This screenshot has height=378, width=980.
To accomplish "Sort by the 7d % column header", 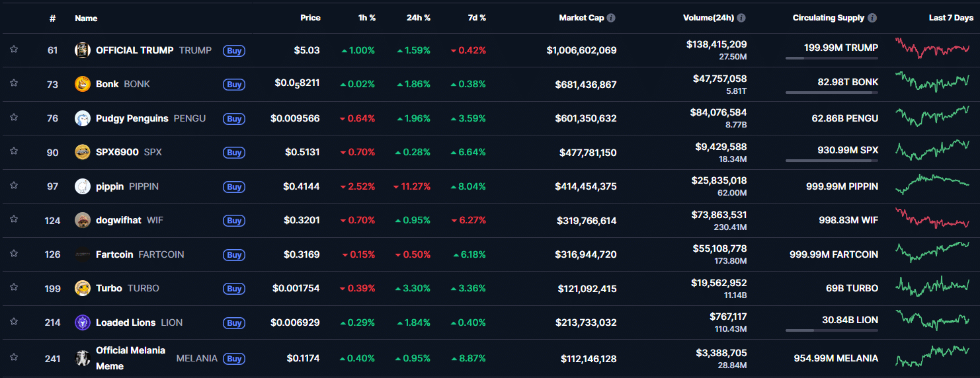I will tap(473, 18).
